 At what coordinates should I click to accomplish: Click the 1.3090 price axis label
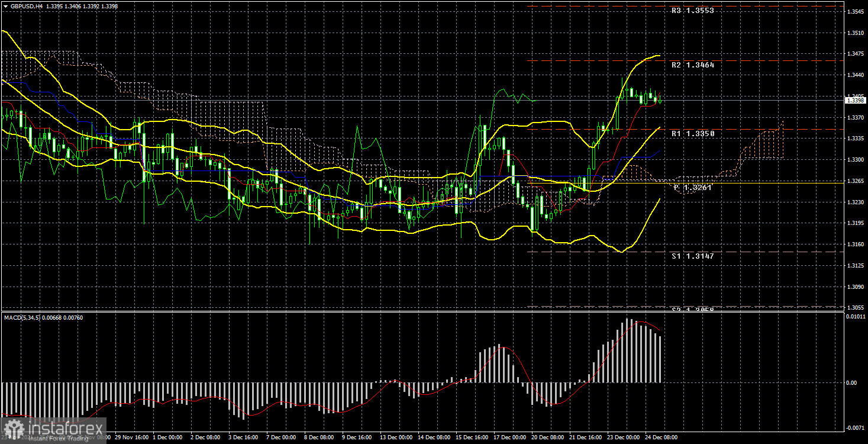[856, 287]
